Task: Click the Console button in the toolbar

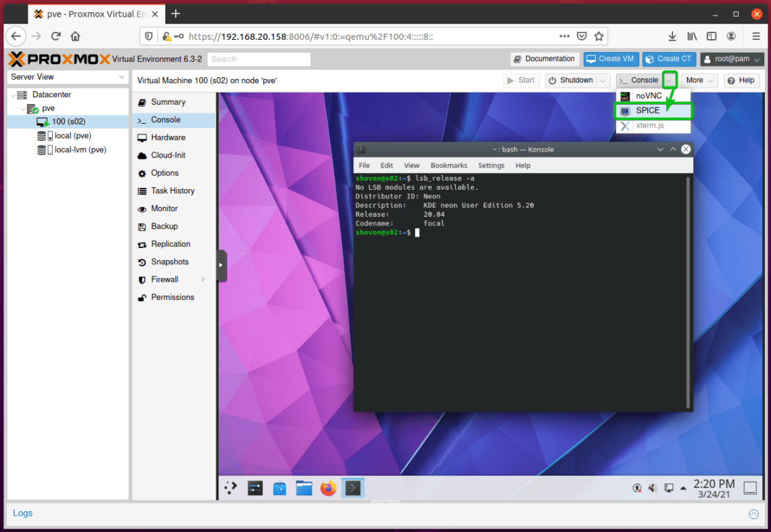Action: [x=639, y=80]
